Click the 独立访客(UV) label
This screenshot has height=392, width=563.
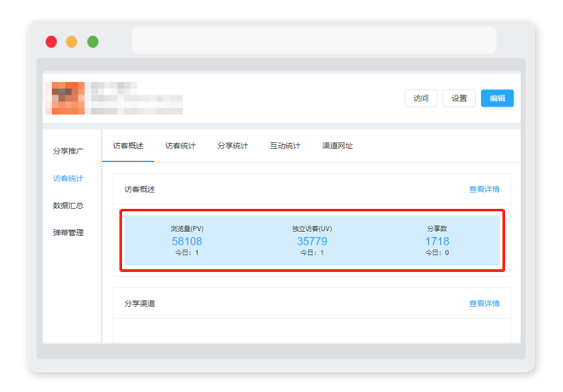(312, 228)
